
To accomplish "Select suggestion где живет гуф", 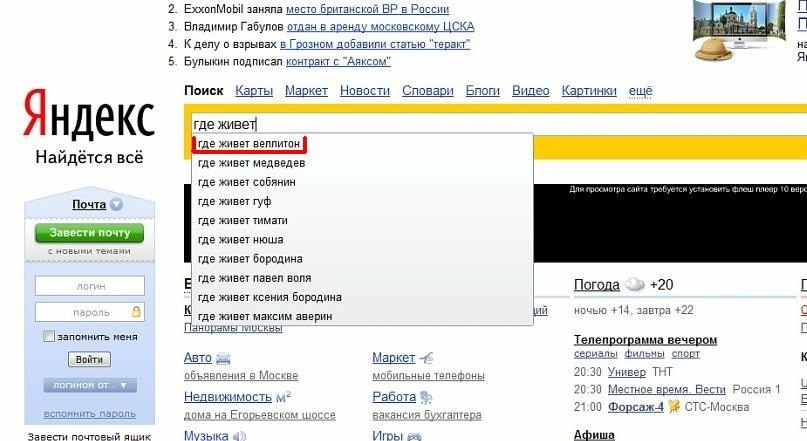I will 362,201.
